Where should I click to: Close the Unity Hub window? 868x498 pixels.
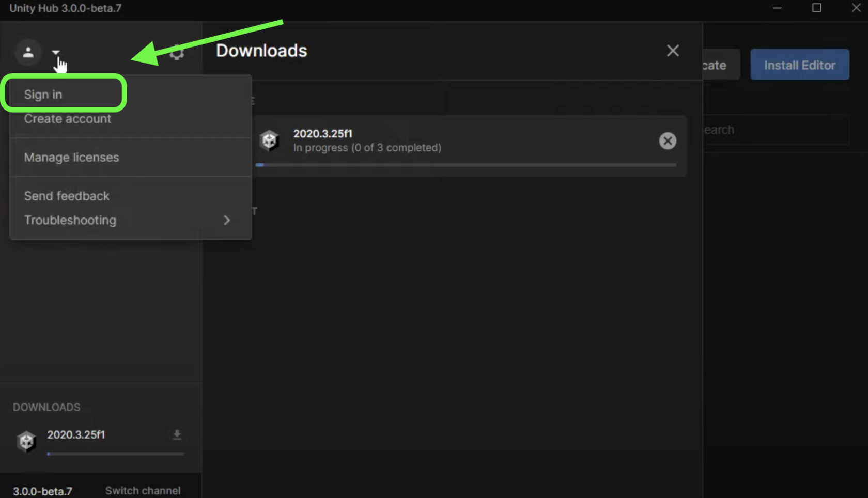856,8
